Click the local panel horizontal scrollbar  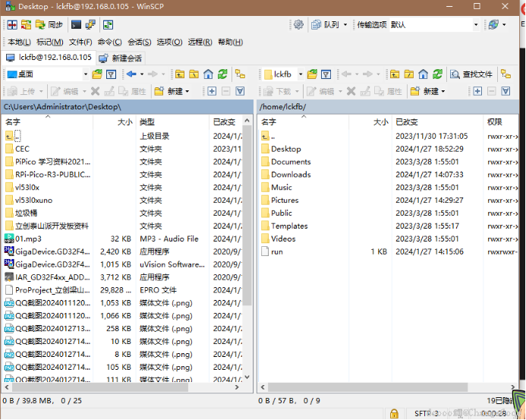pos(100,387)
